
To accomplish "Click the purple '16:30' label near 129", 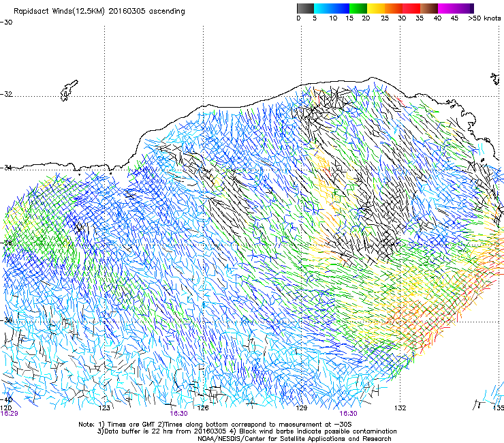I will point(348,414).
